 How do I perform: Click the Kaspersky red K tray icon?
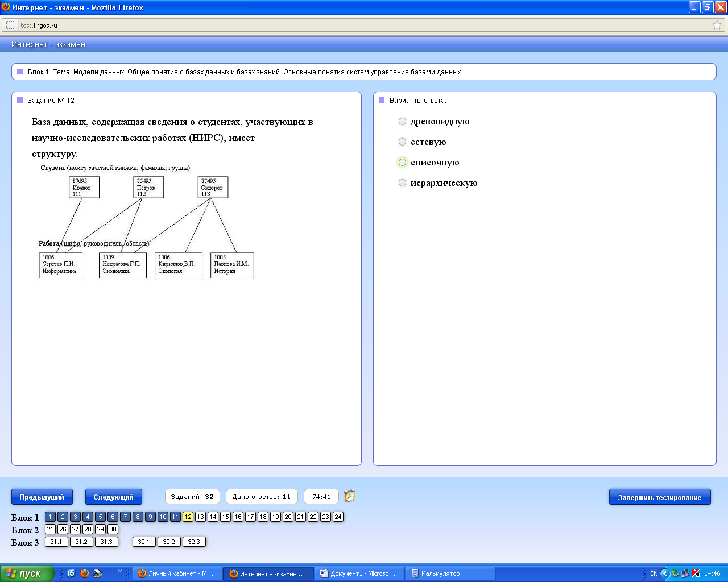pos(695,573)
